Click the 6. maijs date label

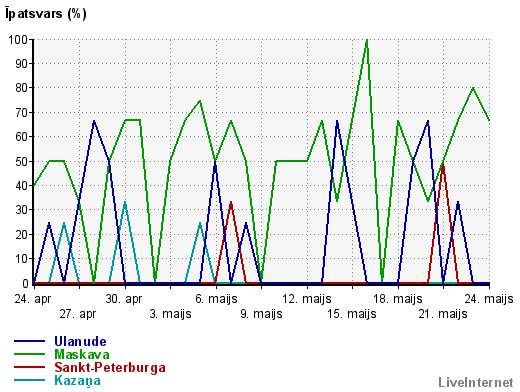point(216,299)
